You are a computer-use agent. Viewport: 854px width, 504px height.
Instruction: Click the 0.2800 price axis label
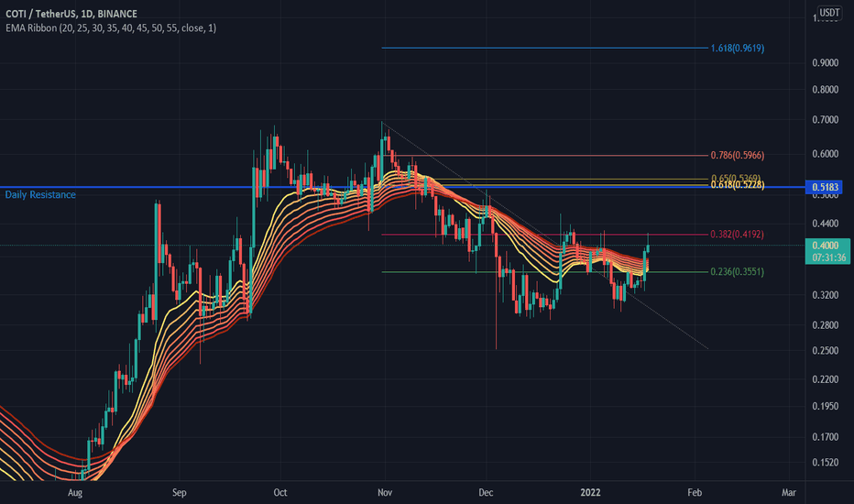point(825,325)
